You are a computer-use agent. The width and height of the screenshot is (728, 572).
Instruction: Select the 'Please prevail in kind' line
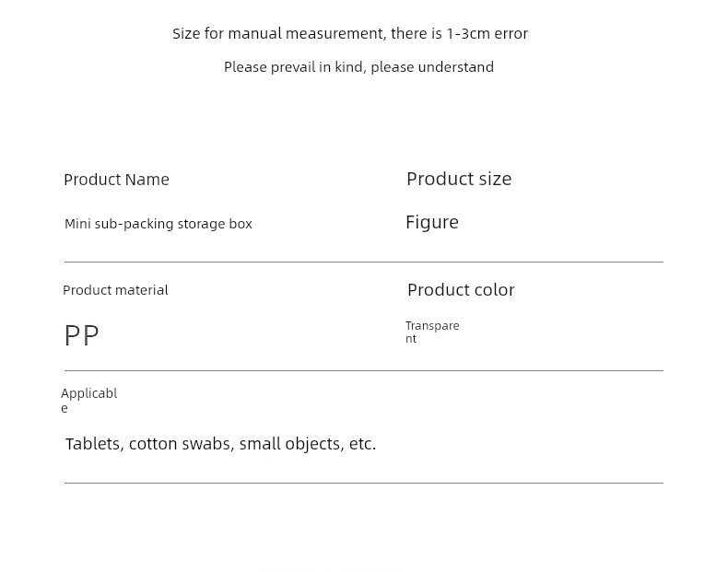pos(358,67)
